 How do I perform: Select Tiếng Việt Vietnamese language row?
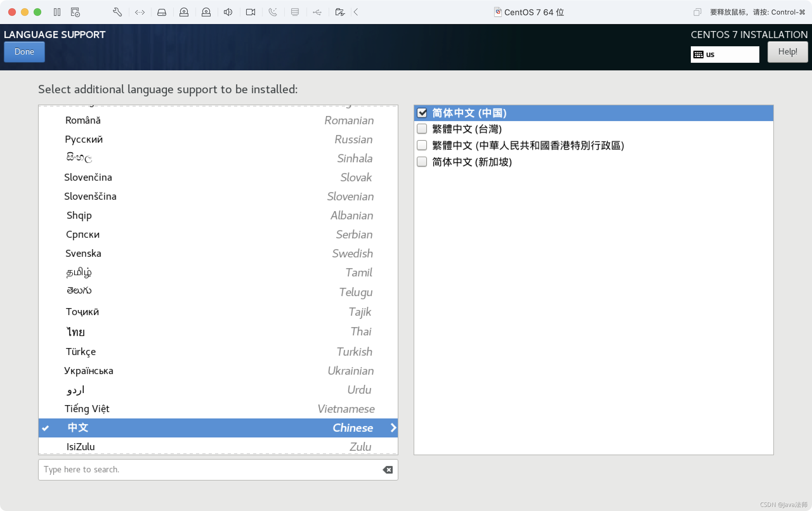(218, 409)
